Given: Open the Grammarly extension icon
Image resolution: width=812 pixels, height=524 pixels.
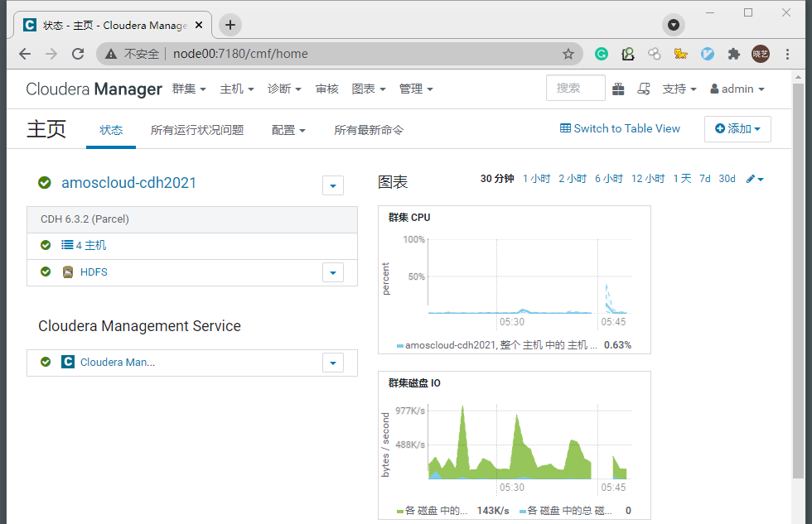Looking at the screenshot, I should 602,54.
